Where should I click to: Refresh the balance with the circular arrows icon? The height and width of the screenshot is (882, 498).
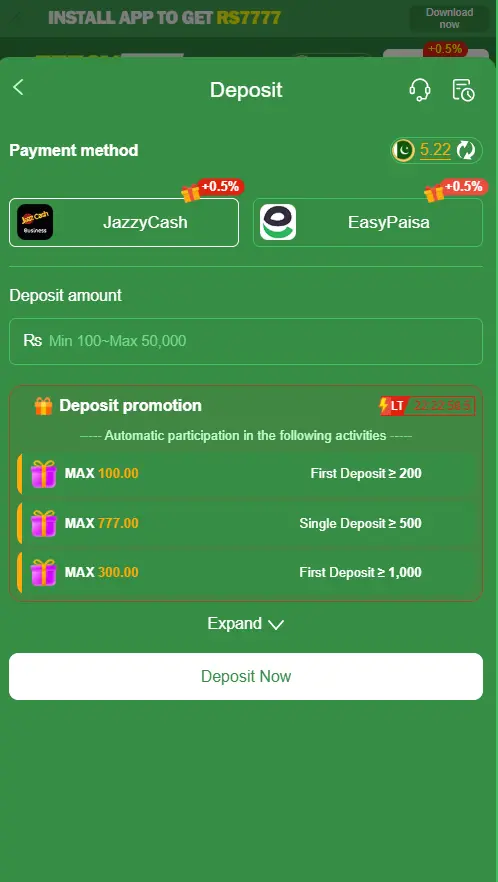pos(466,150)
